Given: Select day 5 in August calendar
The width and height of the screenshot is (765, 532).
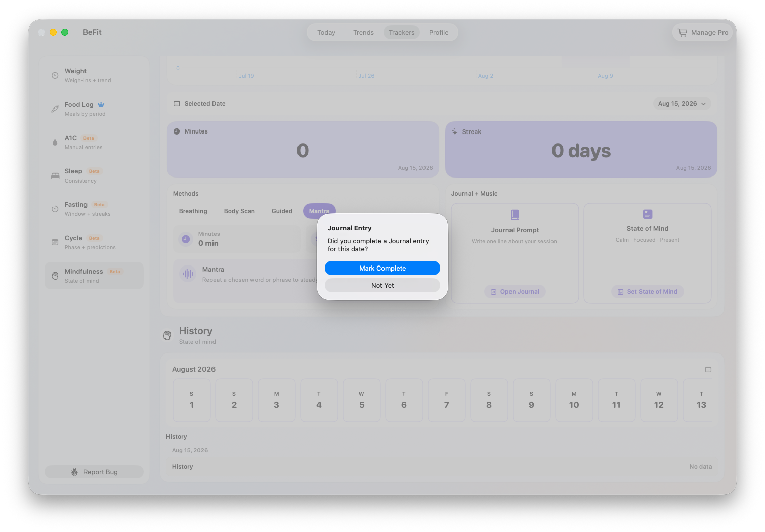Looking at the screenshot, I should coord(362,400).
